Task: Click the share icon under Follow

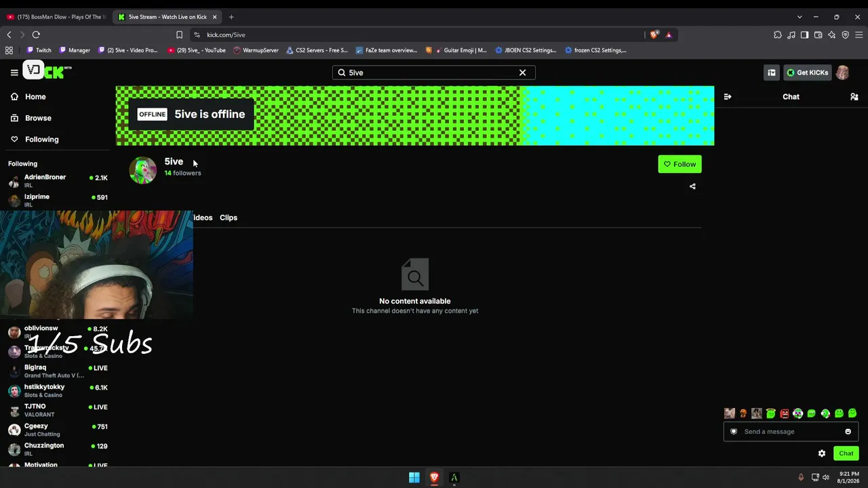Action: [x=692, y=186]
